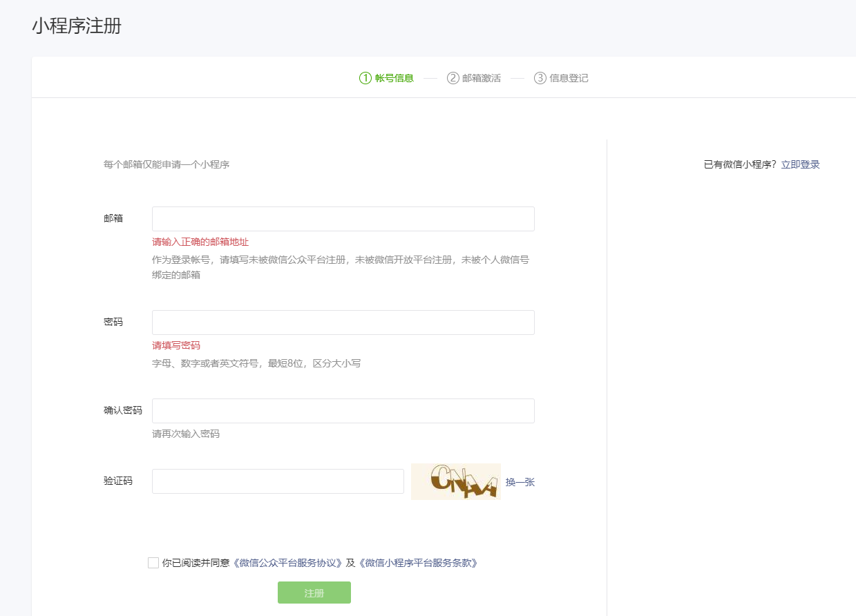Refresh captcha via 换一张 link

click(x=520, y=482)
